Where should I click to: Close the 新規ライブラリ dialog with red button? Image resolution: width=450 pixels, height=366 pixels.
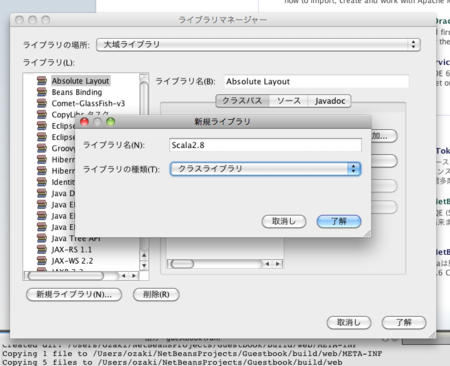85,122
